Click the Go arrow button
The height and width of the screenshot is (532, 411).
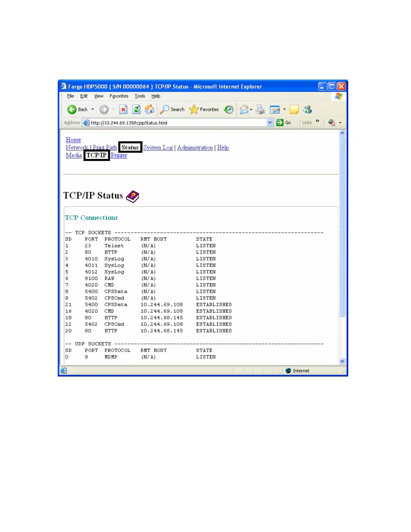click(x=280, y=123)
